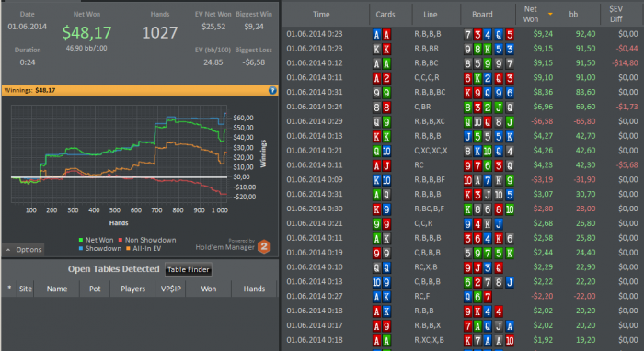Click the K9 hole cards icon

coord(382,209)
